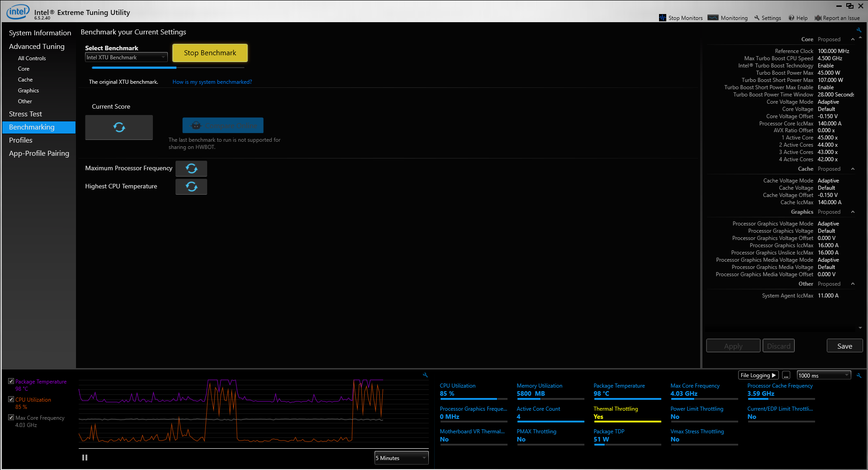868x470 pixels.
Task: Click the CPU Utilization meter bar
Action: pos(474,399)
